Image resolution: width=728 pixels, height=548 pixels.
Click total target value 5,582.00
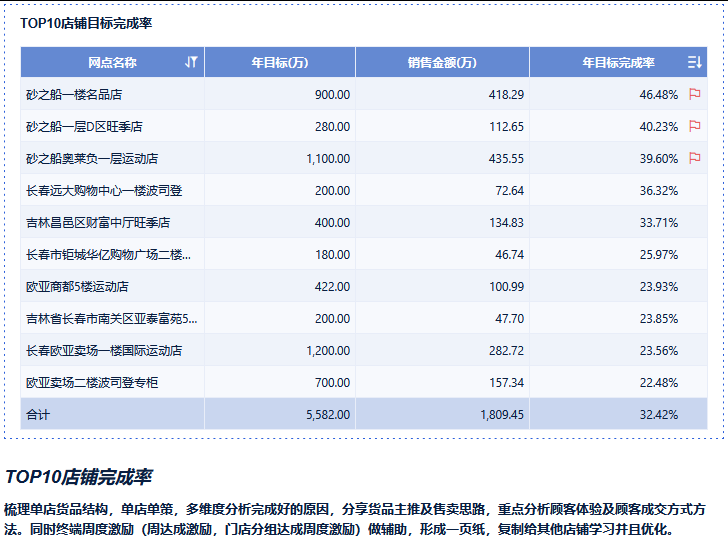pos(328,415)
